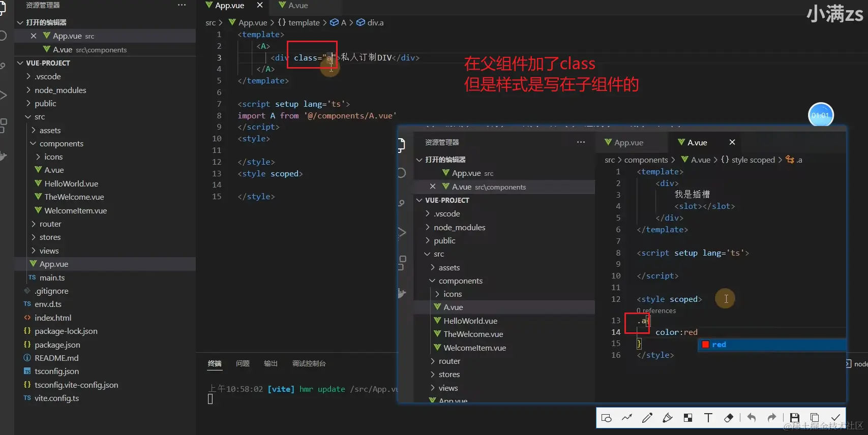The width and height of the screenshot is (868, 435).
Task: Confirm screenshot with the checkmark
Action: click(835, 418)
